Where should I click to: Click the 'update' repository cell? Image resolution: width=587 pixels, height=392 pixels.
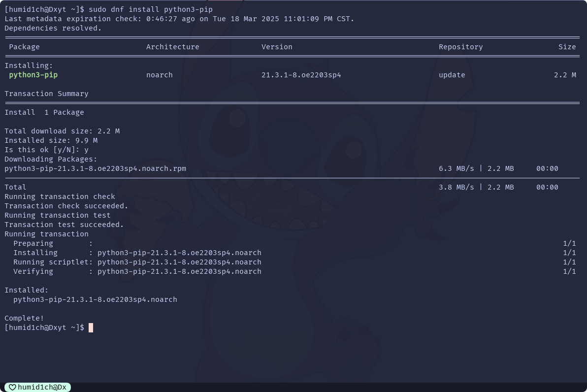pos(452,75)
